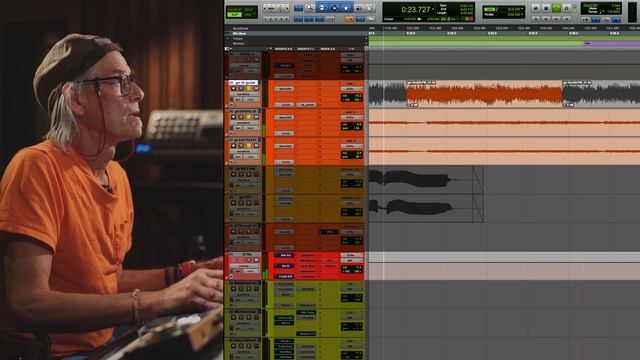640x360 pixels.
Task: Enable Shuffle edit mode
Action: pyautogui.click(x=234, y=9)
